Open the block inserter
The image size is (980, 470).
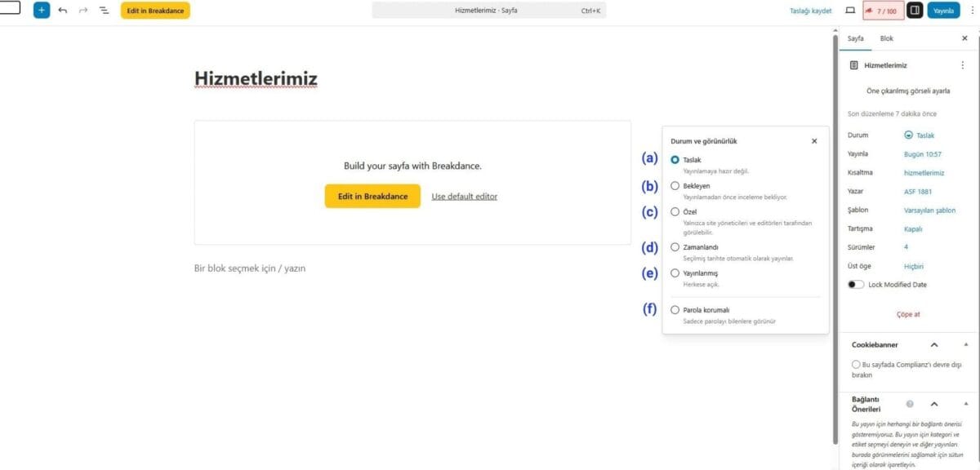42,11
